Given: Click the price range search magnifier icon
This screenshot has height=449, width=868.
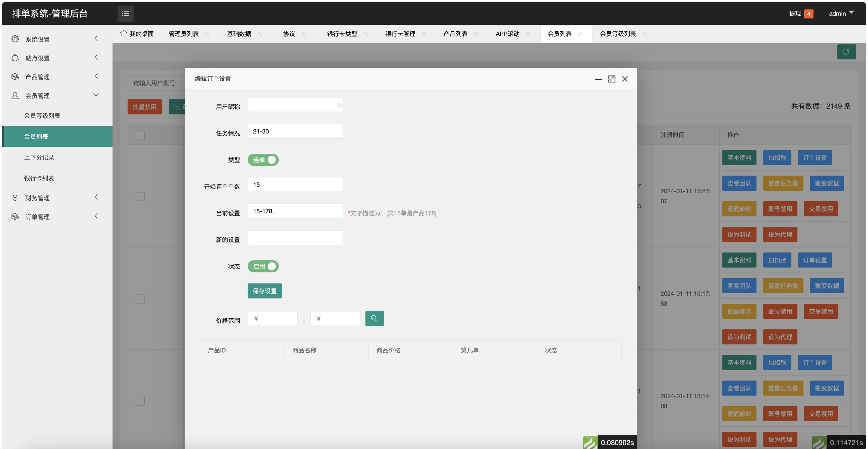Looking at the screenshot, I should tap(374, 318).
